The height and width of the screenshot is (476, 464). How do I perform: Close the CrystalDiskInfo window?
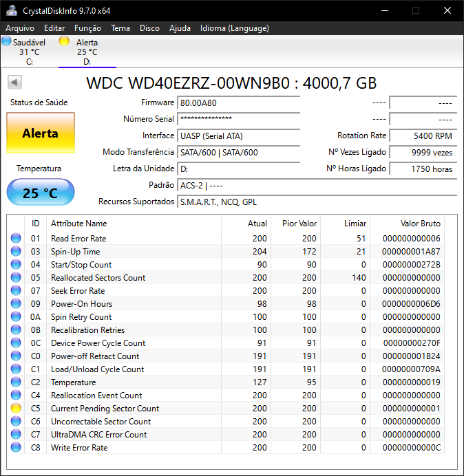coord(447,10)
